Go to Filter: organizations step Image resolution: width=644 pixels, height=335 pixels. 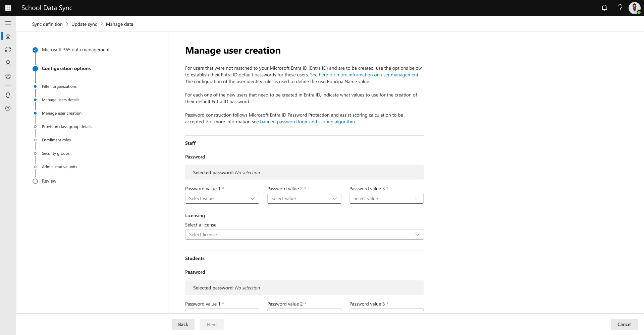(59, 86)
